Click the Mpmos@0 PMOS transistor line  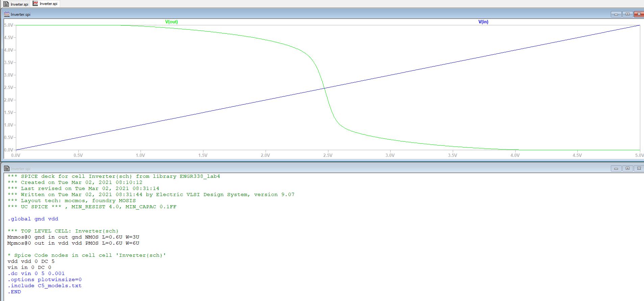[x=73, y=243]
